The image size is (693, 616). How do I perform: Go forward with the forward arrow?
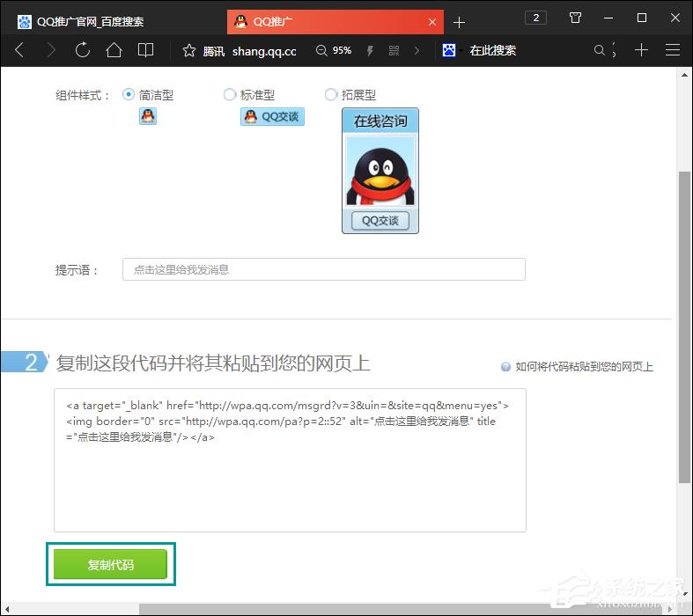tap(51, 50)
